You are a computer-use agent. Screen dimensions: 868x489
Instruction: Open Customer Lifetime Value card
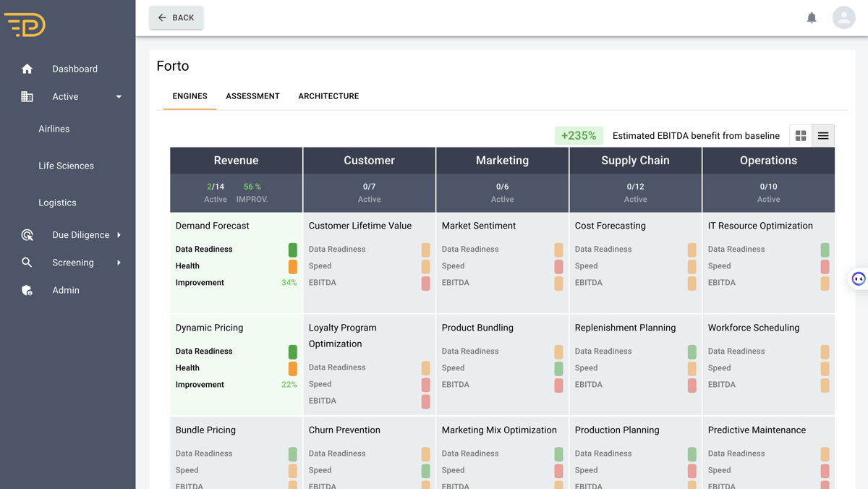point(370,263)
